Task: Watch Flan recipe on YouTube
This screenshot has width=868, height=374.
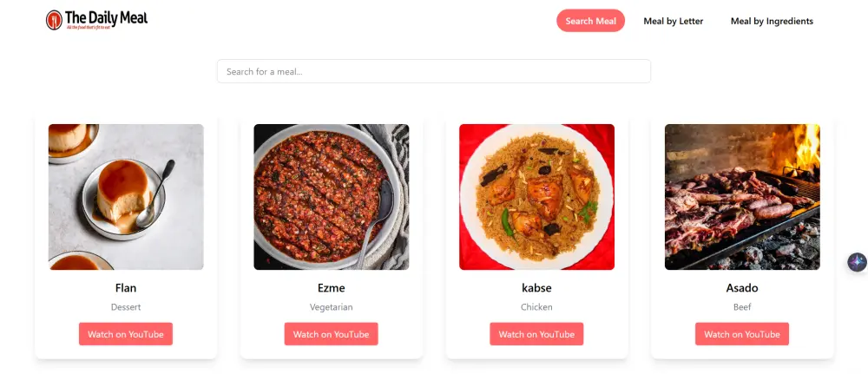Action: click(126, 334)
